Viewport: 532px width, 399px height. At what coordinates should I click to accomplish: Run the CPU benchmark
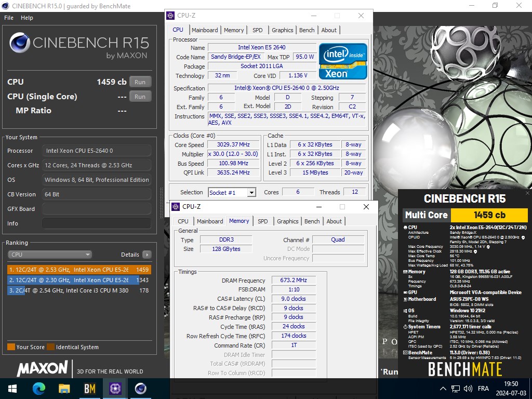(x=140, y=82)
